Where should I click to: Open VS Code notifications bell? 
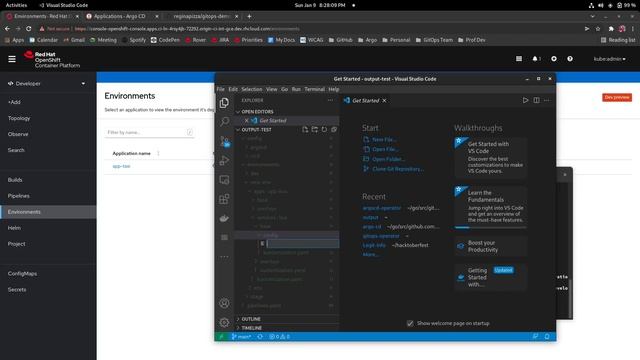[547, 337]
